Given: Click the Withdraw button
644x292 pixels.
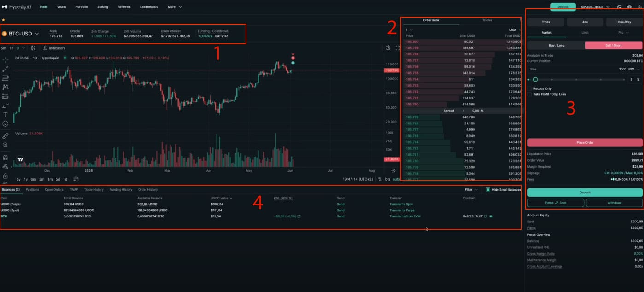Looking at the screenshot, I should coord(614,203).
